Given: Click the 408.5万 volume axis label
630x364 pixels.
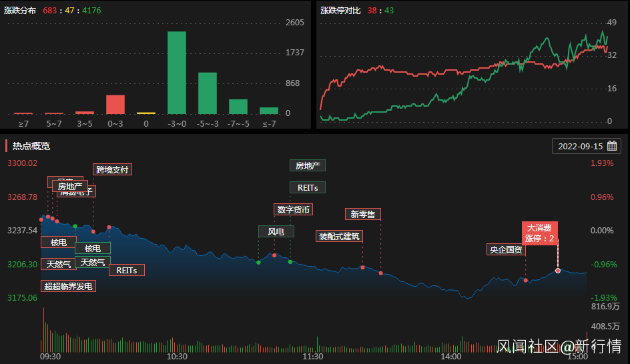Looking at the screenshot, I should tap(605, 326).
